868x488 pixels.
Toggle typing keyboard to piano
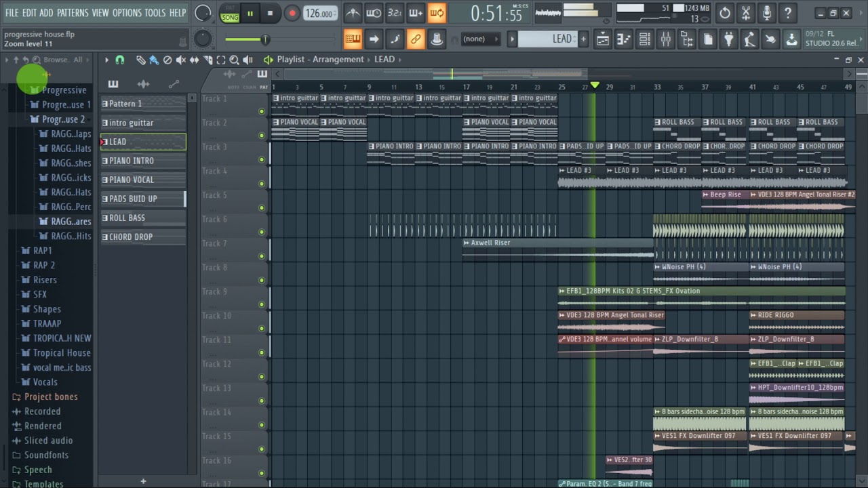pyautogui.click(x=353, y=39)
